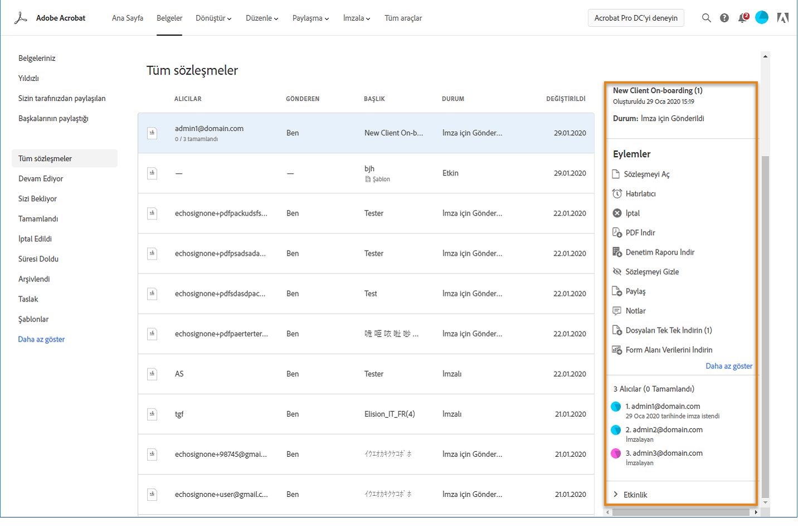The image size is (798, 532).
Task: Sort by DEĞİŞTİRİLDİ column header
Action: [566, 99]
